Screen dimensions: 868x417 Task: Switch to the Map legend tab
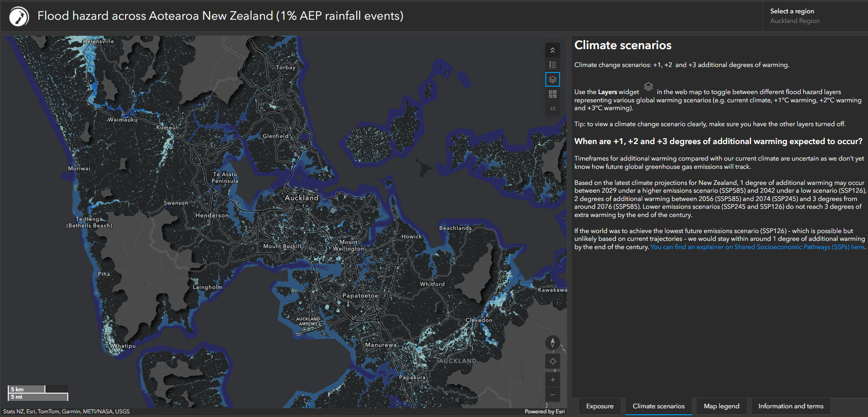click(721, 406)
